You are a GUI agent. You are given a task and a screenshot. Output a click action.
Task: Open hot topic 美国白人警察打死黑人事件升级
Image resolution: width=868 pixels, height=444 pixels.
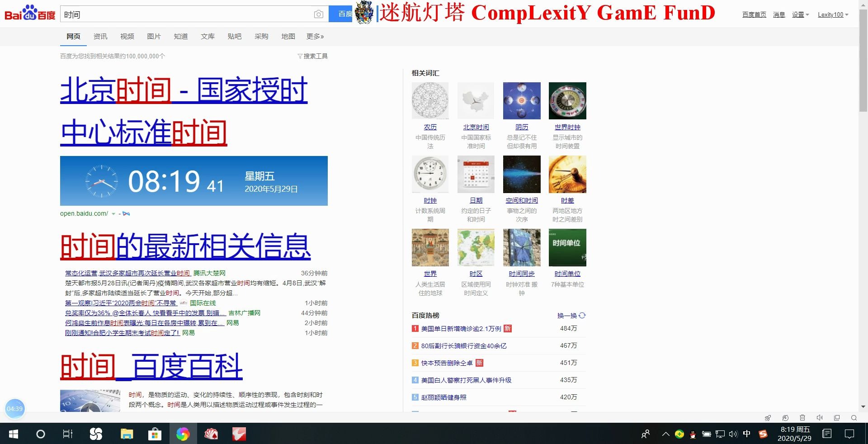(466, 380)
